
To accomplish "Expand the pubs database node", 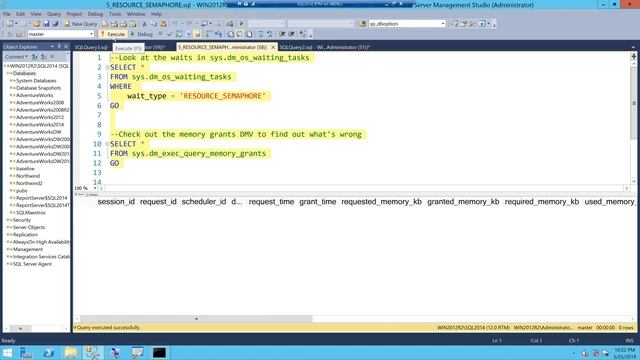I will [12, 191].
